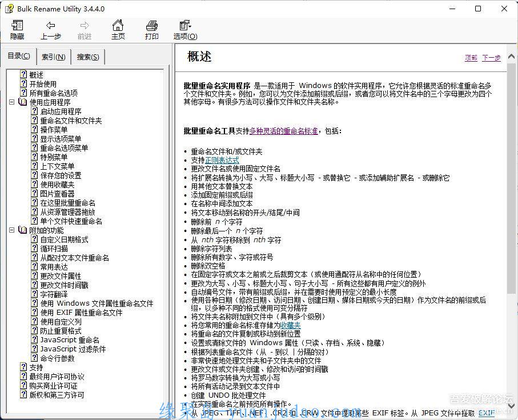
Task: Select 单个文件快速重命名 topic
Action: click(71, 221)
